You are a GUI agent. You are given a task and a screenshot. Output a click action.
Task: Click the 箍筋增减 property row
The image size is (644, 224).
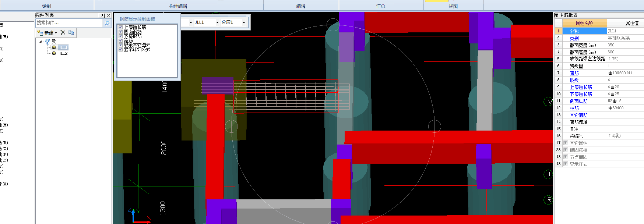point(599,122)
